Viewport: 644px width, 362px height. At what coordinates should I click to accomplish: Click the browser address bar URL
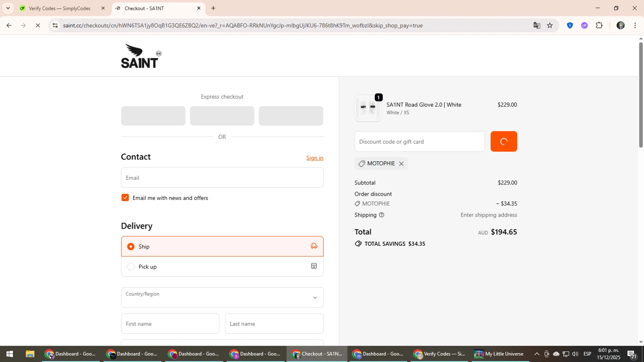(x=243, y=25)
